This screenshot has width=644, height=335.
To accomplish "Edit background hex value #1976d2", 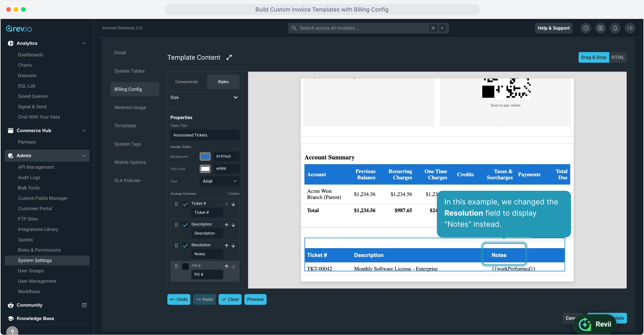I will [226, 157].
